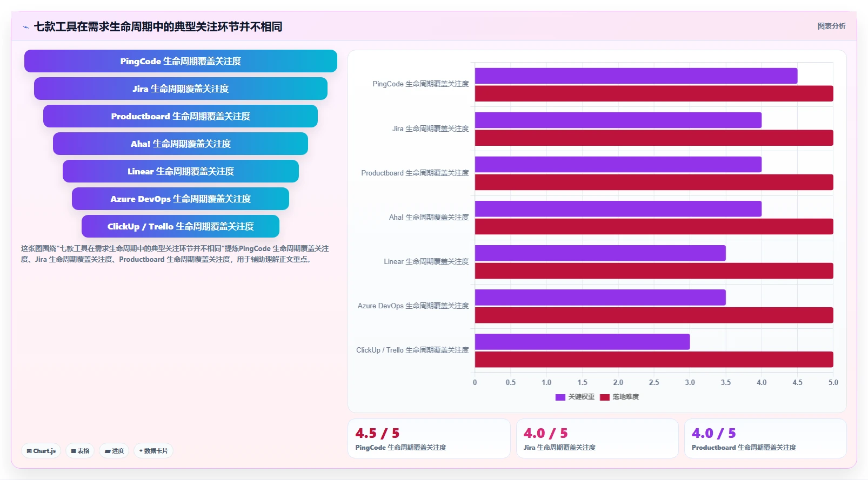Select the Linear funnel bar
Viewport: 868px width, 480px height.
(x=181, y=171)
